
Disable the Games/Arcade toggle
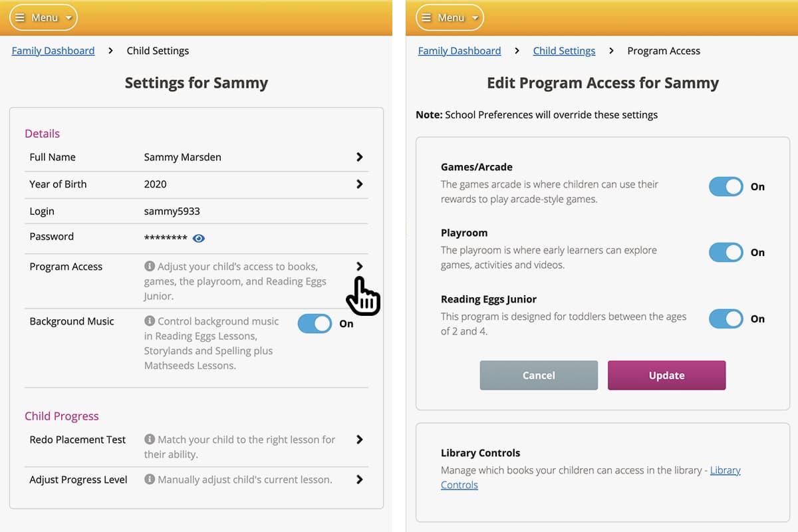tap(726, 187)
